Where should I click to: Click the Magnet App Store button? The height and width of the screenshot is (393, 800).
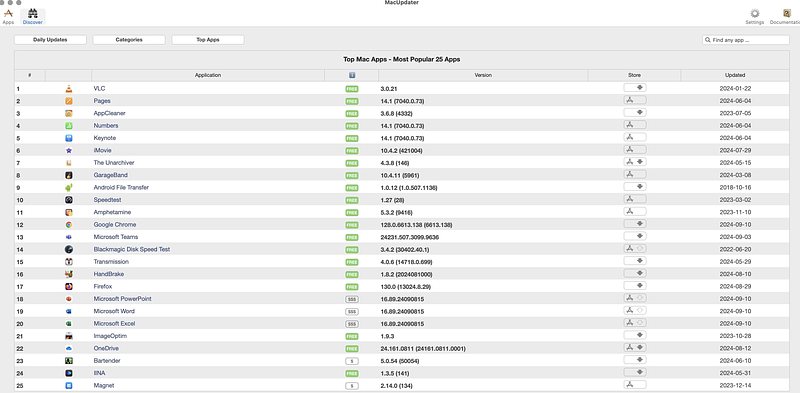click(x=635, y=385)
